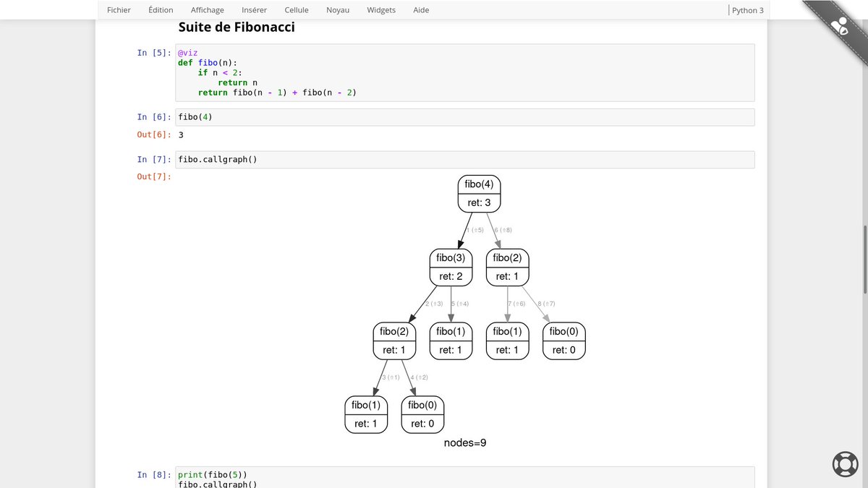Click the fibo(3) graph node
This screenshot has height=488, width=868.
click(x=451, y=267)
